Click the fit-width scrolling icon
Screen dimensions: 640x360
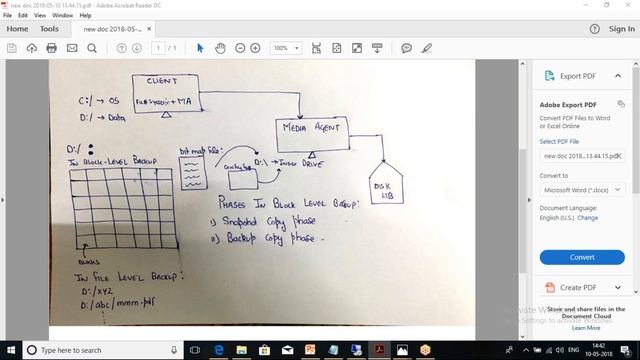(316, 48)
